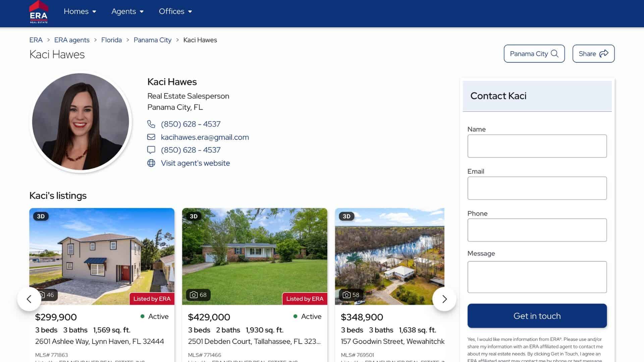Select the $299,900 price
Screen dimensions: 644x362
(x=56, y=317)
